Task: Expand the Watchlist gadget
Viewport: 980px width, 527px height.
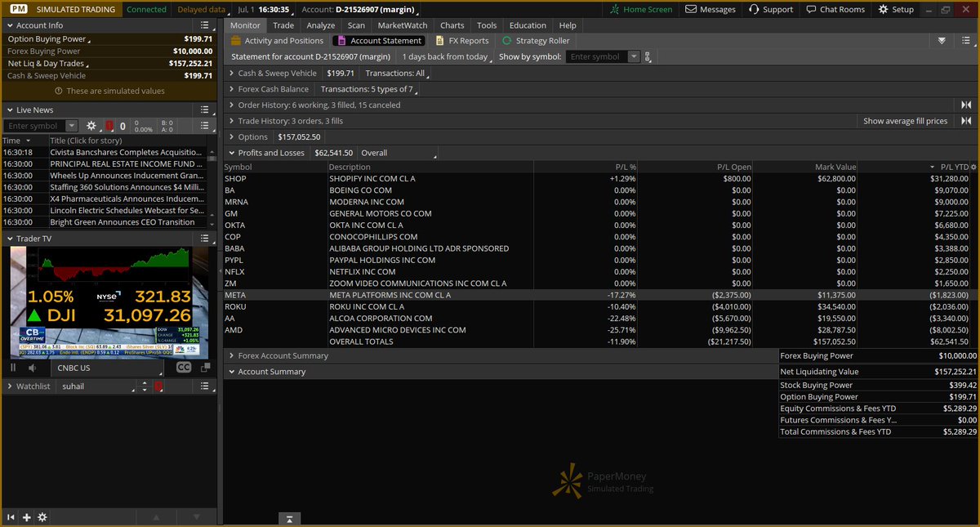Action: coord(9,386)
